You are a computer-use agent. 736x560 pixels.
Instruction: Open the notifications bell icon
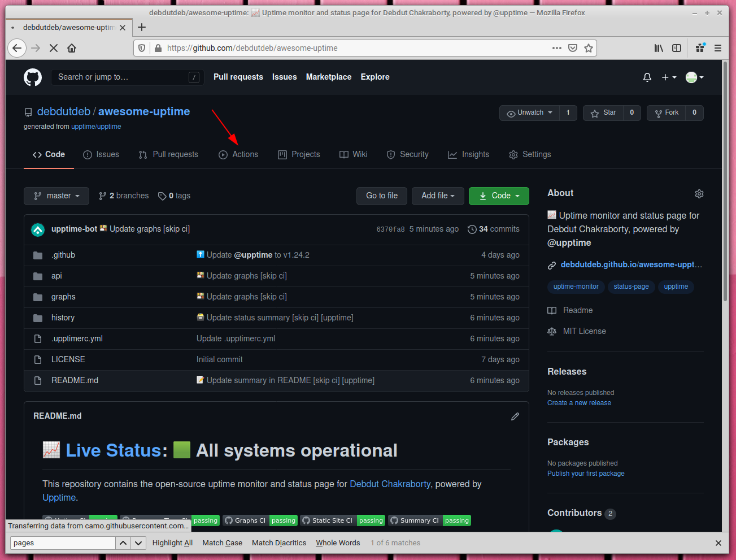[647, 77]
